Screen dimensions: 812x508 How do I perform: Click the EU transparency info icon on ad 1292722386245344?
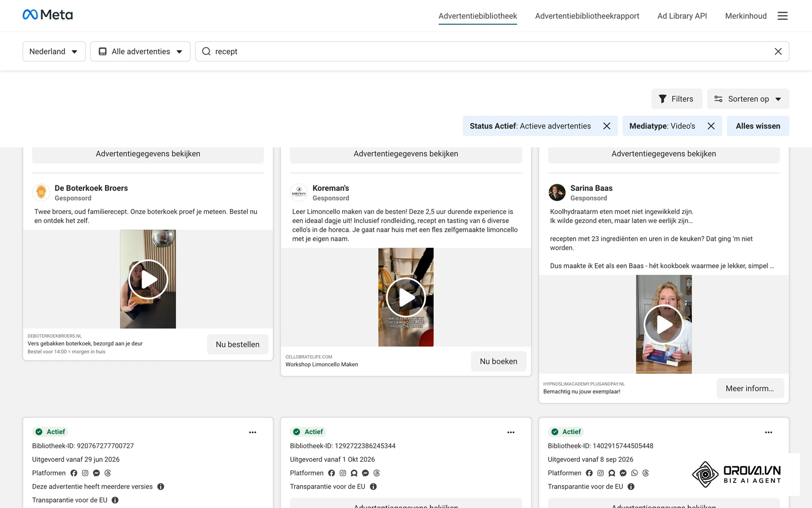coord(373,487)
